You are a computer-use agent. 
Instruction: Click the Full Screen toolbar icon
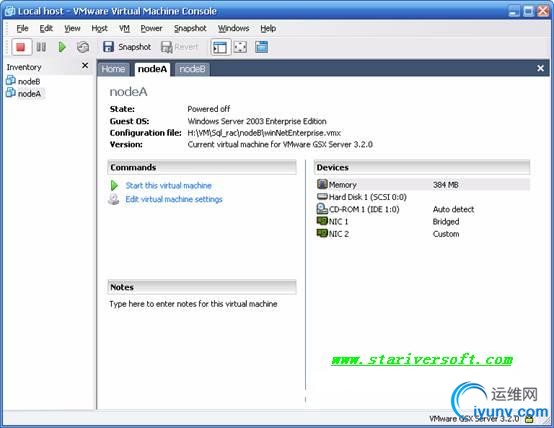point(240,47)
